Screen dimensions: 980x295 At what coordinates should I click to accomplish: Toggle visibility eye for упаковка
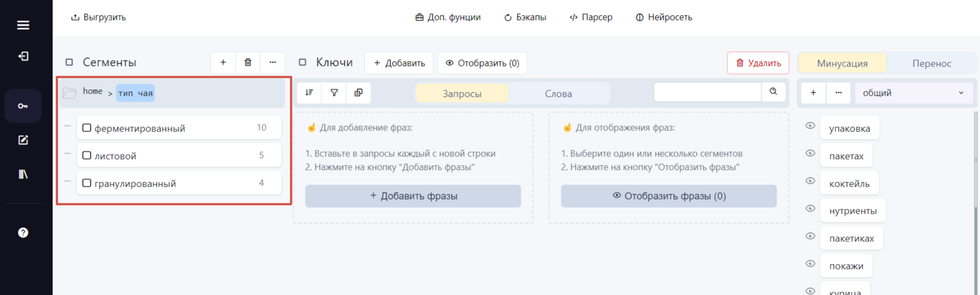pos(810,126)
